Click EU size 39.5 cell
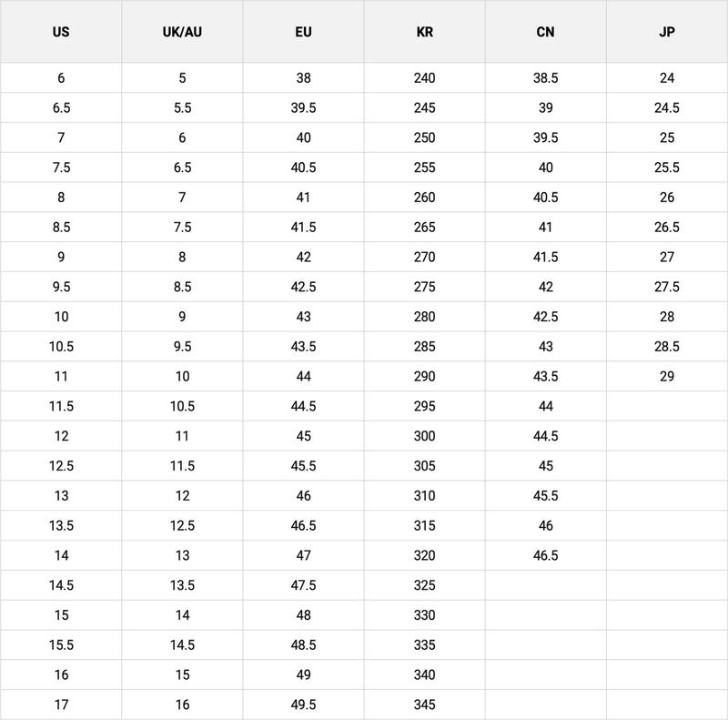This screenshot has height=720, width=728. (x=303, y=107)
